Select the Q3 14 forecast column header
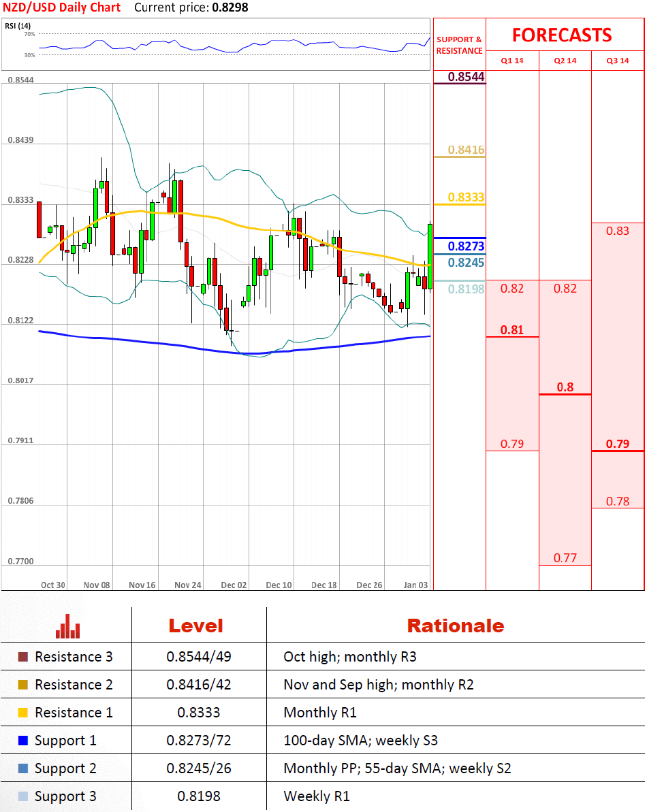The width and height of the screenshot is (647, 812). (618, 61)
